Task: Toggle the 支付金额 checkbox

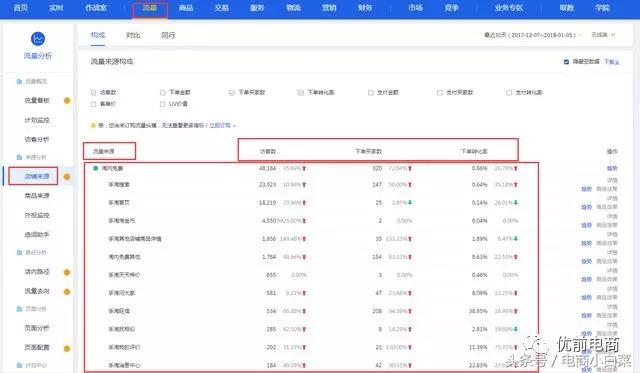Action: coord(371,93)
